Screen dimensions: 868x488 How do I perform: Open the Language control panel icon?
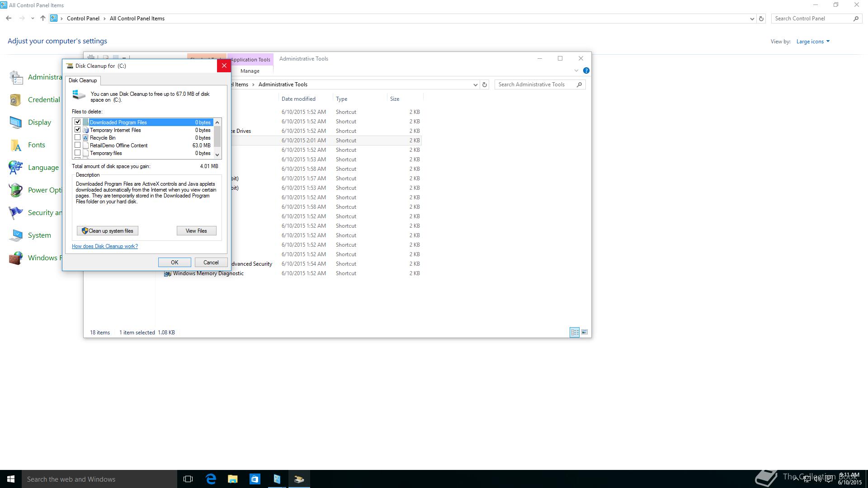point(15,168)
